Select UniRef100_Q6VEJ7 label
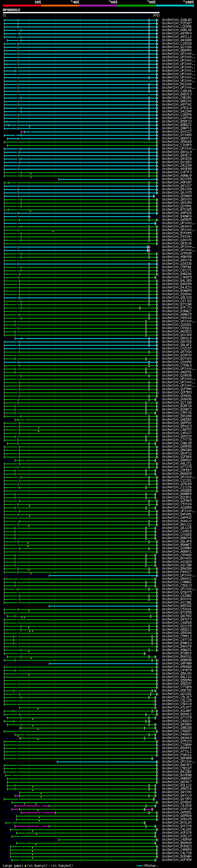Viewport: 197px width, 868px height. tap(176, 155)
